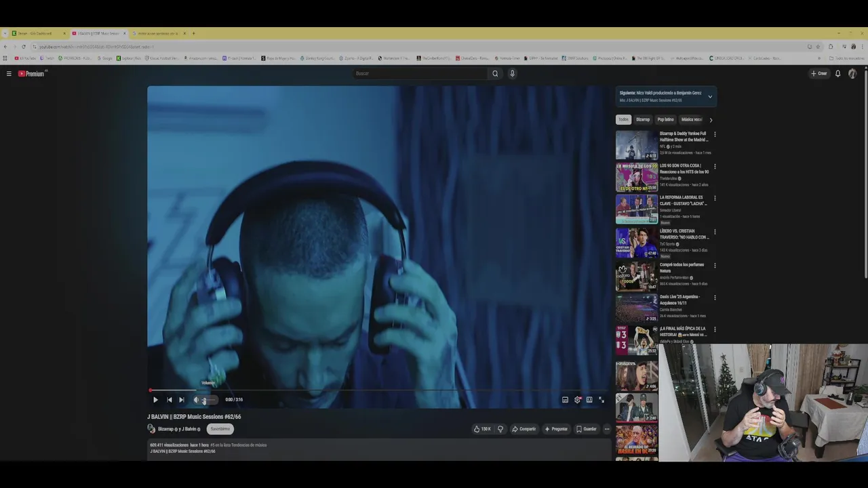Image resolution: width=868 pixels, height=488 pixels.
Task: Open Chrome three-dot menu
Action: point(863,47)
